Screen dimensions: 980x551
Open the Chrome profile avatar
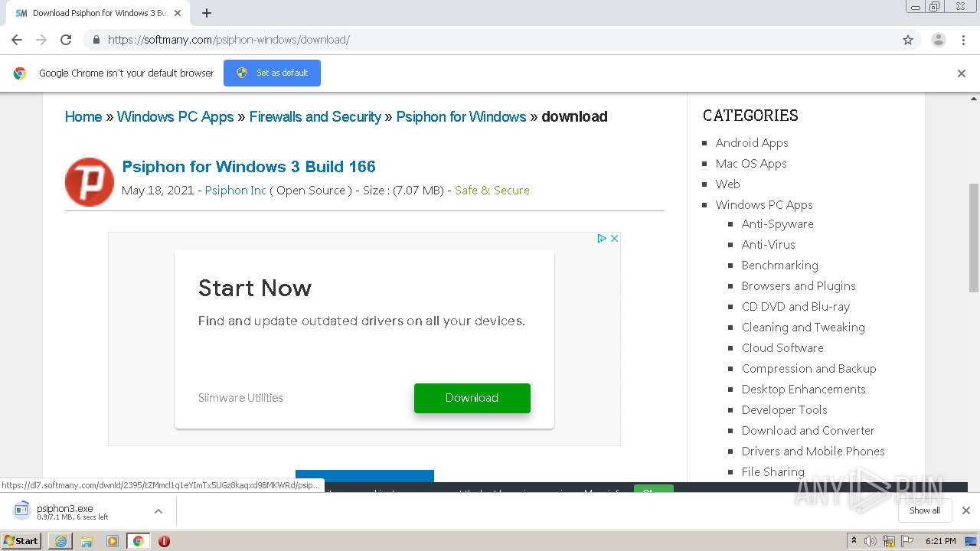(x=939, y=40)
